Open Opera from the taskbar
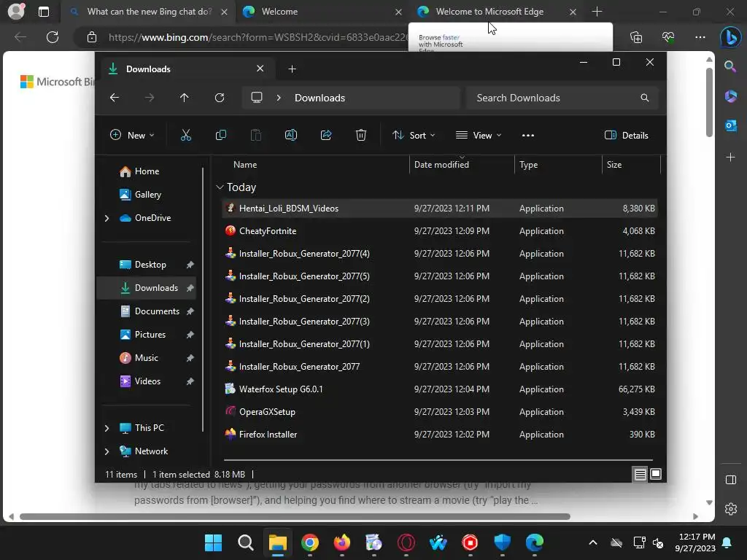747x560 pixels. click(406, 542)
